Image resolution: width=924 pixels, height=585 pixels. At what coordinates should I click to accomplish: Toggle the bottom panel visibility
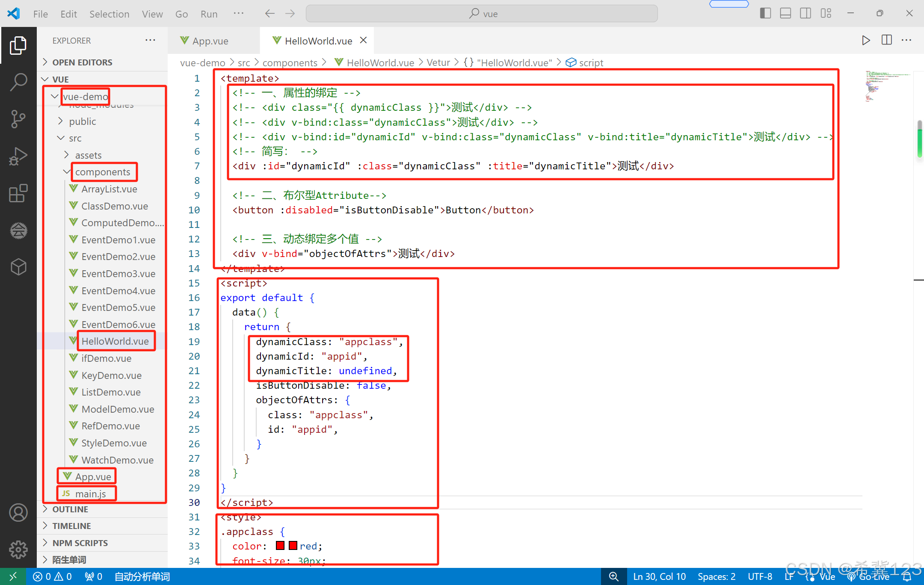(x=785, y=14)
